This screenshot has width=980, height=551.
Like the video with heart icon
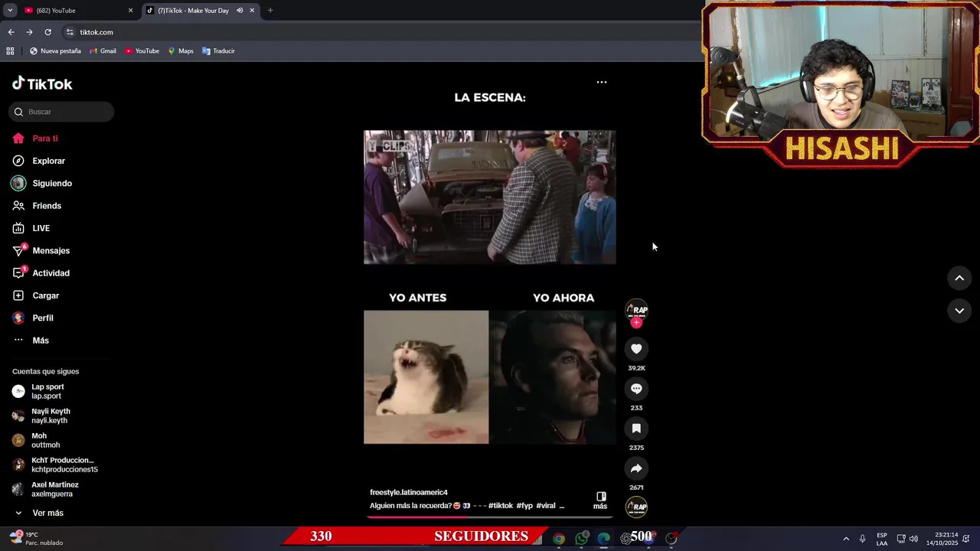(636, 349)
